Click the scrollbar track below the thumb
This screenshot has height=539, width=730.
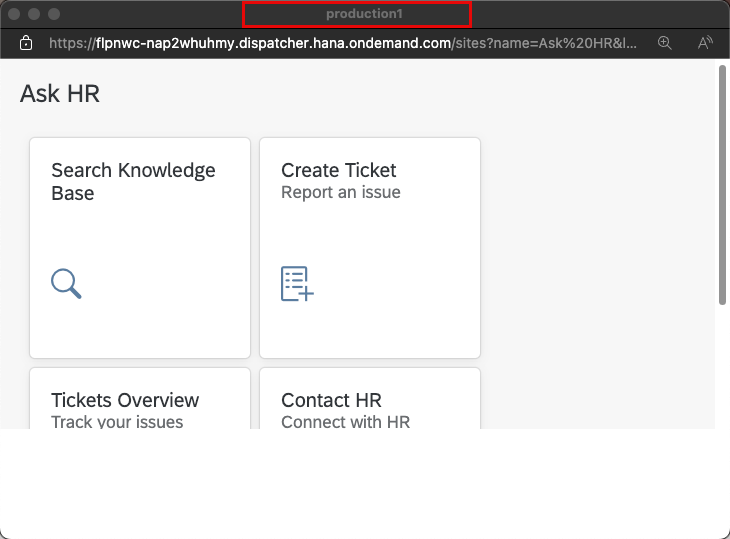pos(722,367)
